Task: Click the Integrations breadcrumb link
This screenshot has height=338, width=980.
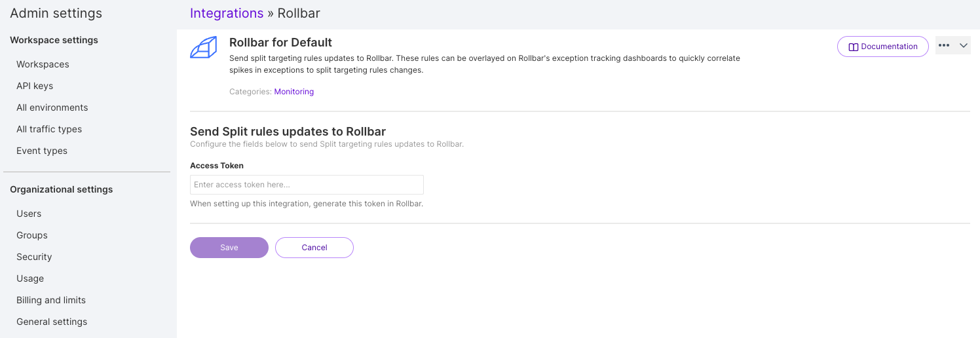Action: click(x=227, y=13)
